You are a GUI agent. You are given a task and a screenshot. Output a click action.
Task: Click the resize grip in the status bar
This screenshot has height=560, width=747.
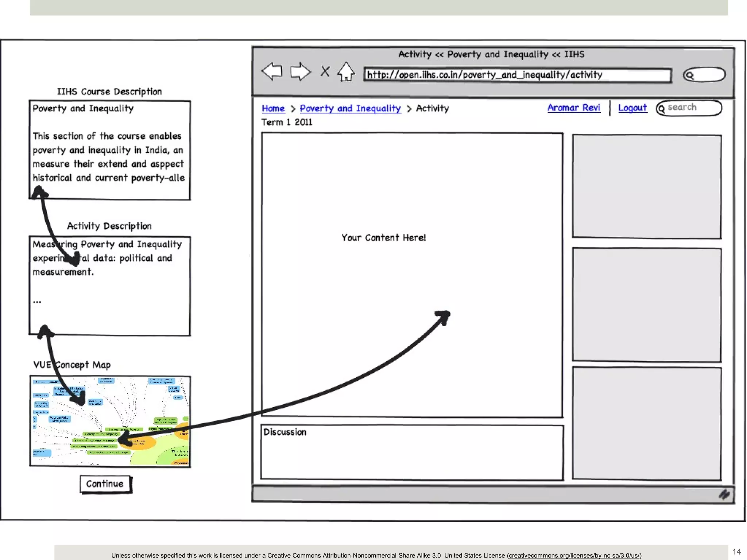724,494
